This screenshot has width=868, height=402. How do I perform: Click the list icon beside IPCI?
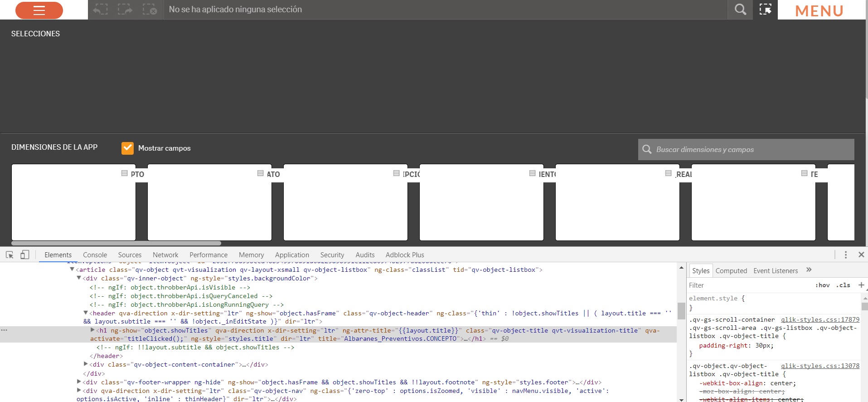coord(396,173)
